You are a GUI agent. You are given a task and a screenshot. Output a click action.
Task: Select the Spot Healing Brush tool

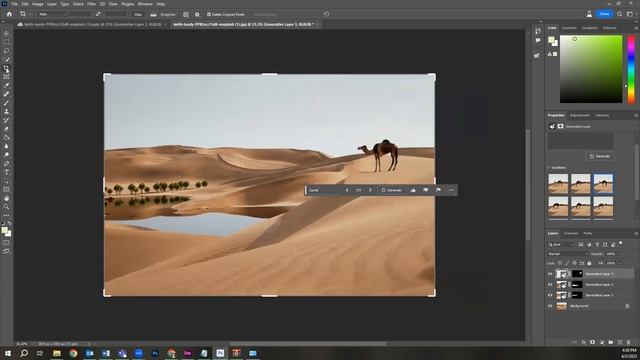(6, 94)
